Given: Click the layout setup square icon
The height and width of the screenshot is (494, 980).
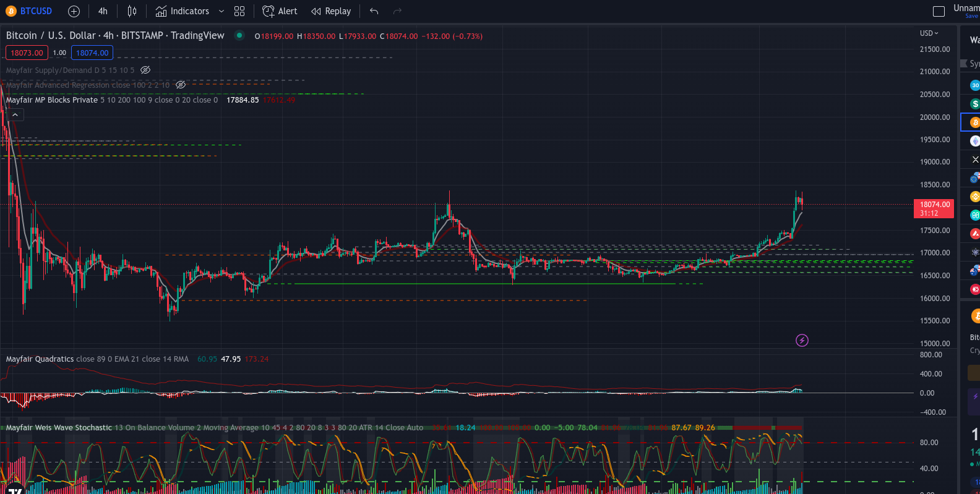Looking at the screenshot, I should 939,11.
